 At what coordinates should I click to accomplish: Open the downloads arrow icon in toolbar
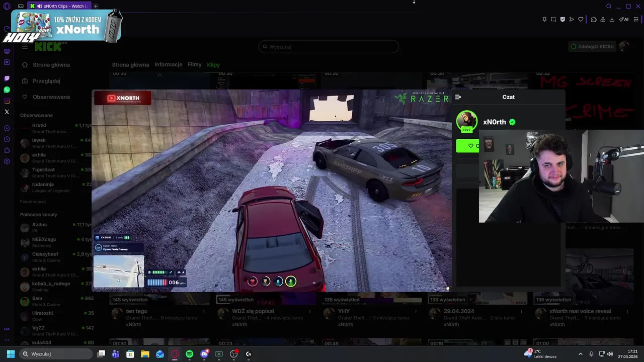click(612, 20)
